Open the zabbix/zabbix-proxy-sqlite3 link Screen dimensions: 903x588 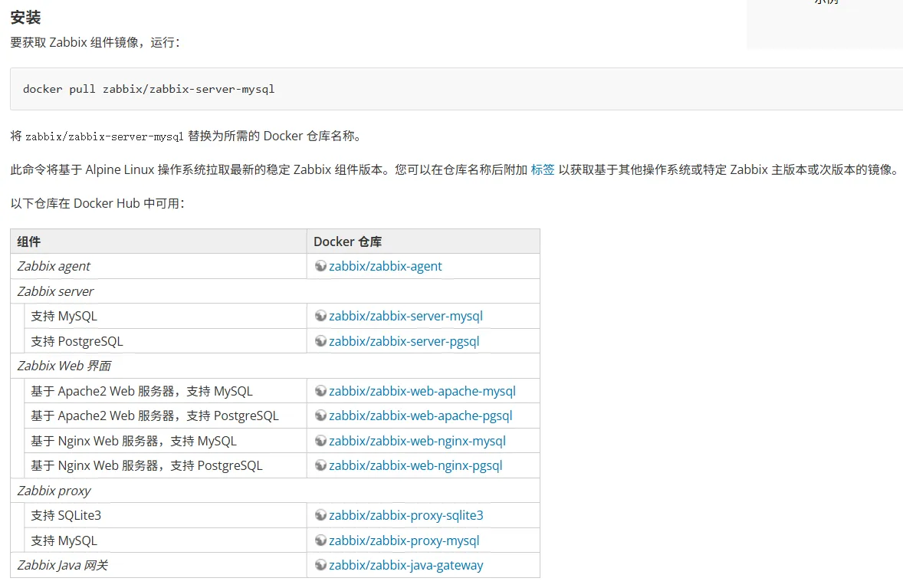pos(406,515)
